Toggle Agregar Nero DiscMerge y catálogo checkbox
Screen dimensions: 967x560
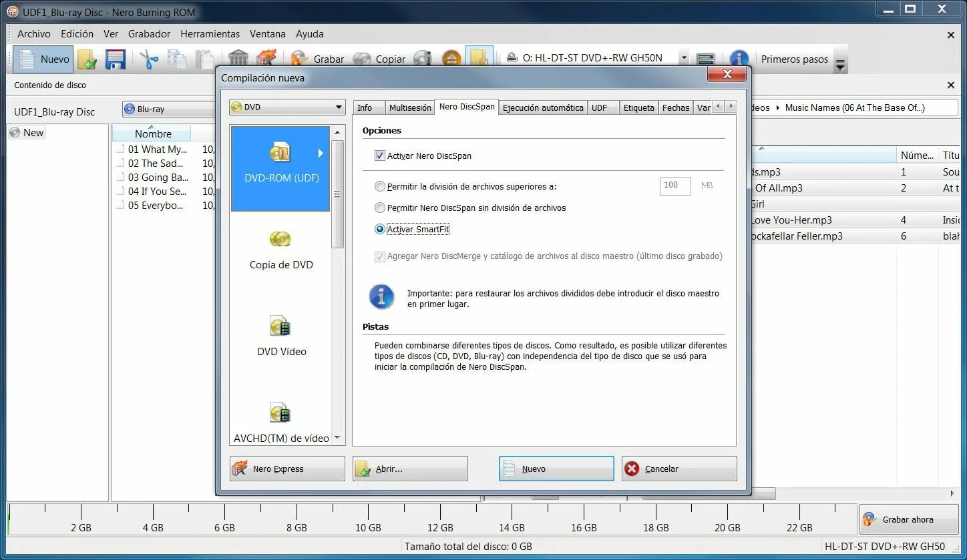(380, 256)
